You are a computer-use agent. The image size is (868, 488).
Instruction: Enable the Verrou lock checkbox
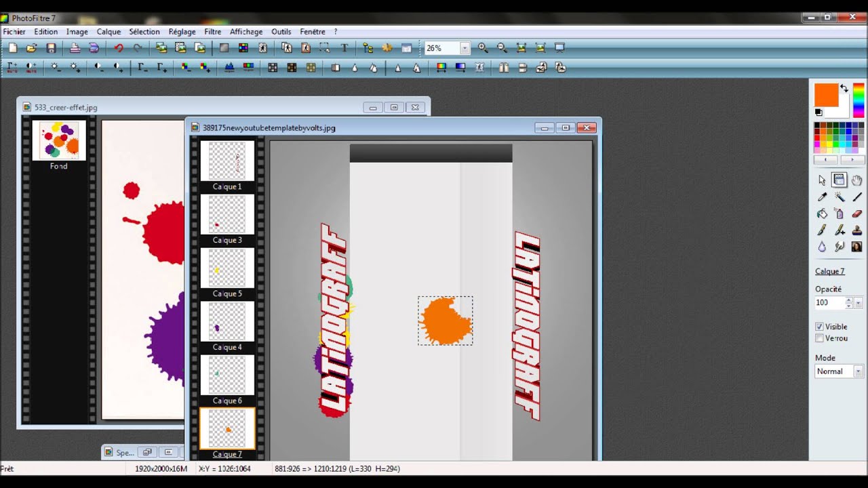pyautogui.click(x=819, y=338)
